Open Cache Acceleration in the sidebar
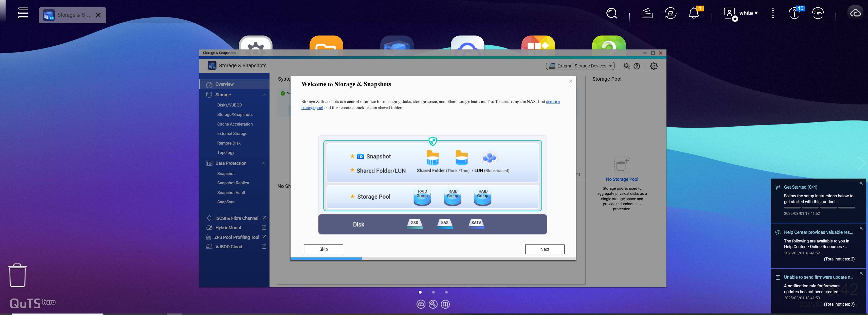 pyautogui.click(x=235, y=124)
